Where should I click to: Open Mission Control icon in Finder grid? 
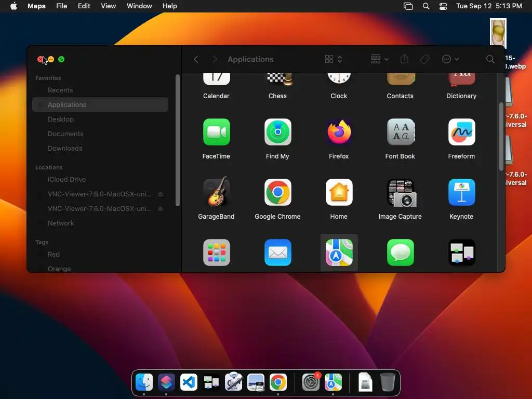click(x=461, y=252)
